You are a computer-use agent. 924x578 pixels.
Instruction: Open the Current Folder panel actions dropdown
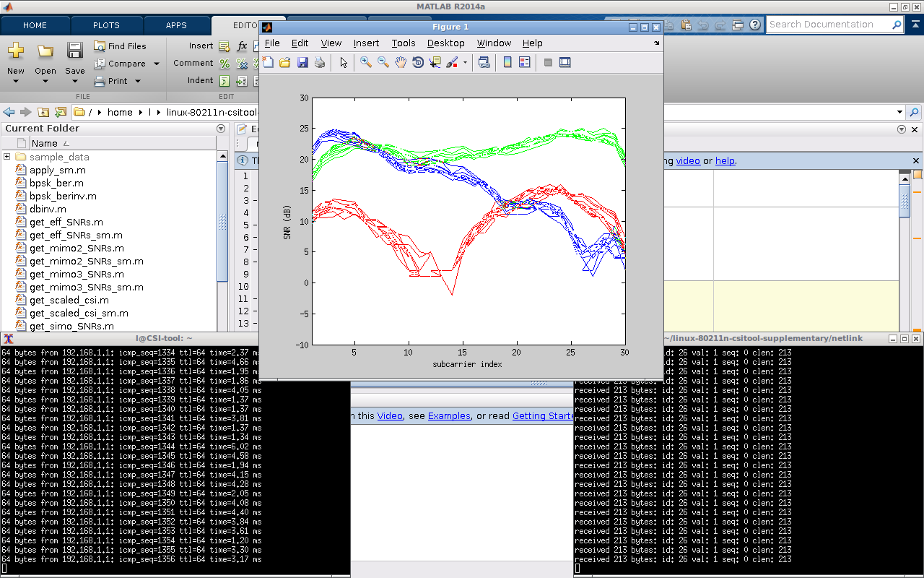point(221,129)
